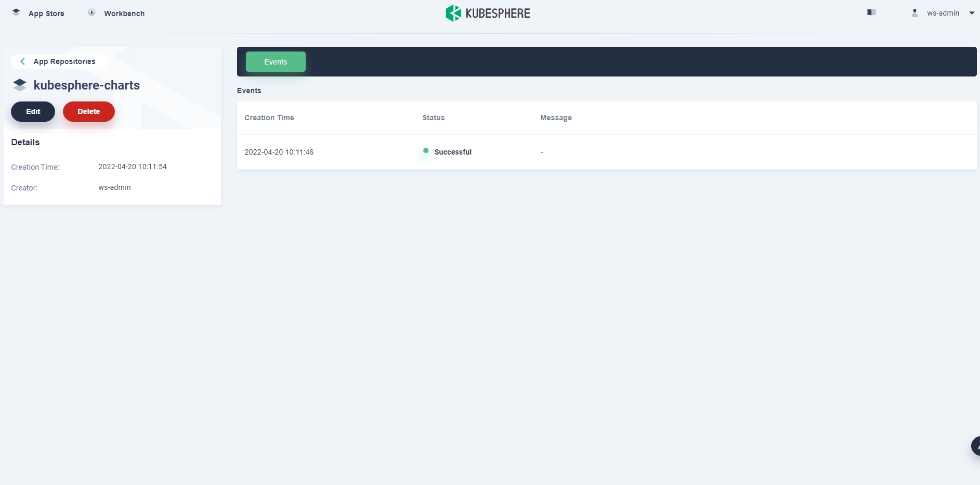Click the App Store layers icon
Screen dimensions: 980x485
point(16,12)
